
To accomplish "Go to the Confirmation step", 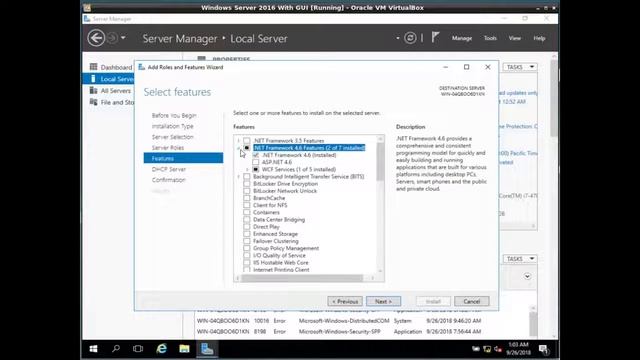I will tap(169, 180).
